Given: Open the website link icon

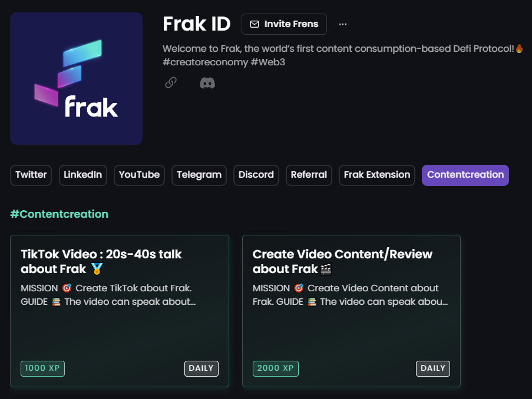Looking at the screenshot, I should [170, 82].
